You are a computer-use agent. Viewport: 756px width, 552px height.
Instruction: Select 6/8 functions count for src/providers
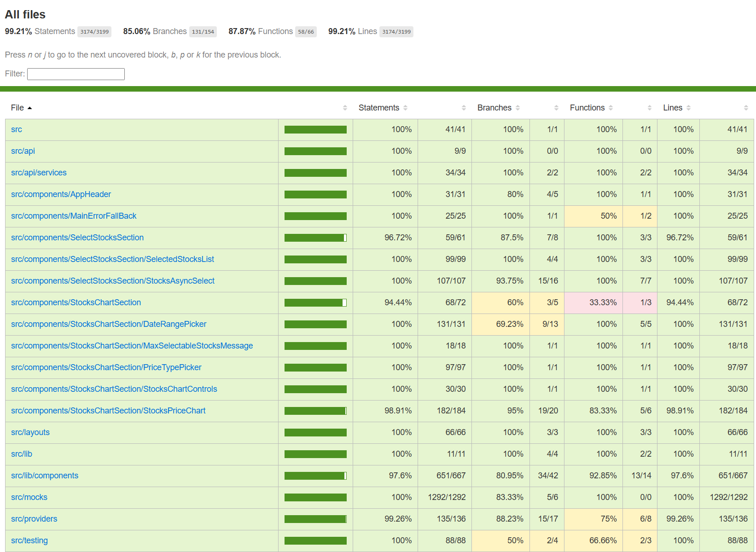pos(640,519)
